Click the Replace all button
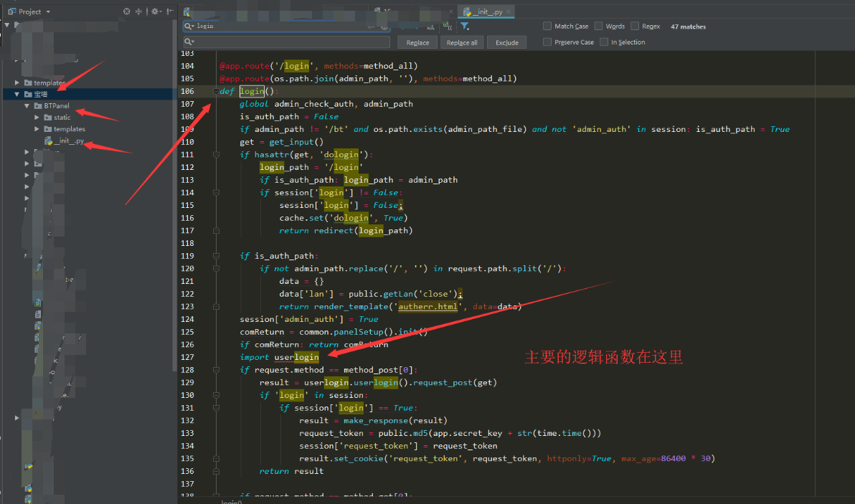Image resolution: width=855 pixels, height=504 pixels. pos(462,42)
